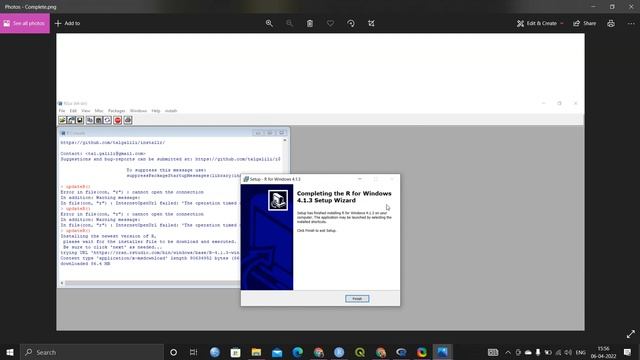The height and width of the screenshot is (360, 640).
Task: Open the See more three-dots menu
Action: (x=631, y=23)
